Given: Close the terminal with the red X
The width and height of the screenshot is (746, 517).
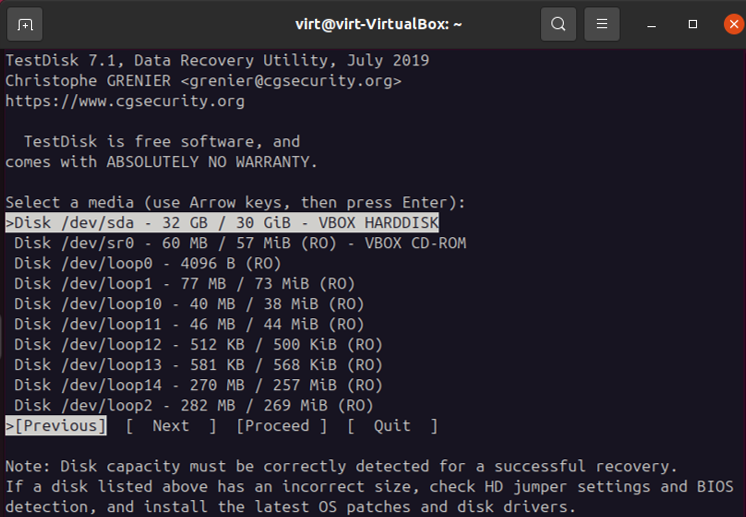Looking at the screenshot, I should (734, 24).
